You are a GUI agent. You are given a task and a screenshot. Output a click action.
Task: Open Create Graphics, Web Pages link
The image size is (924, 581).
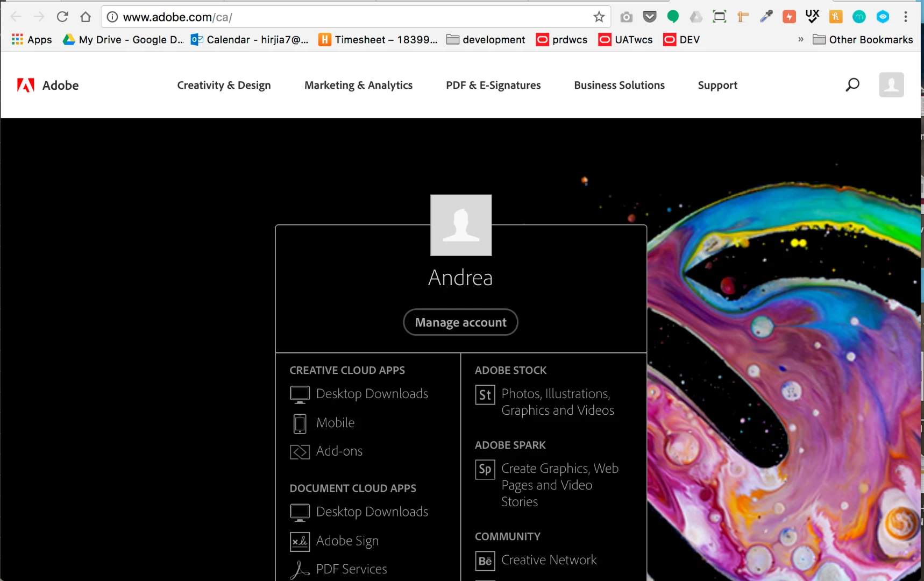(560, 485)
